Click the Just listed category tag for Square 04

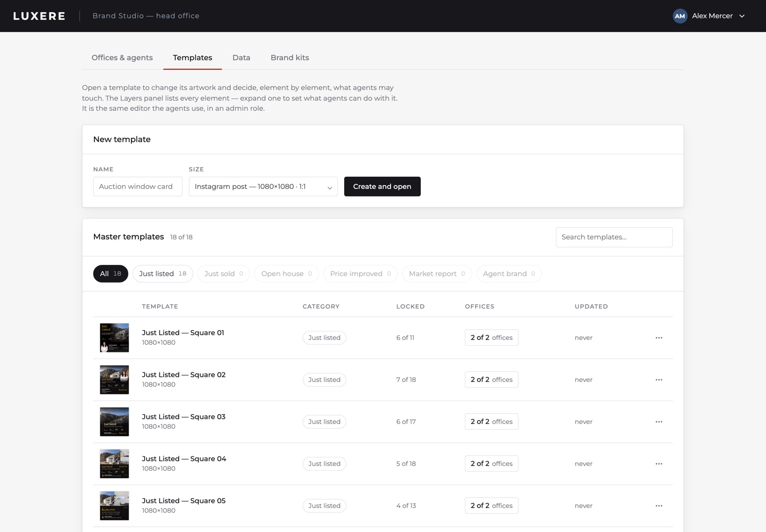click(x=324, y=464)
